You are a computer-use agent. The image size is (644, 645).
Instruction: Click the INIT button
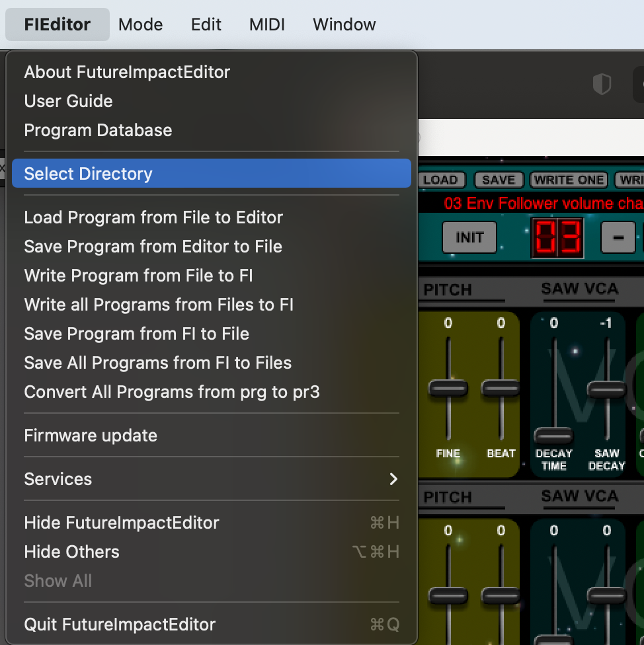click(x=469, y=237)
